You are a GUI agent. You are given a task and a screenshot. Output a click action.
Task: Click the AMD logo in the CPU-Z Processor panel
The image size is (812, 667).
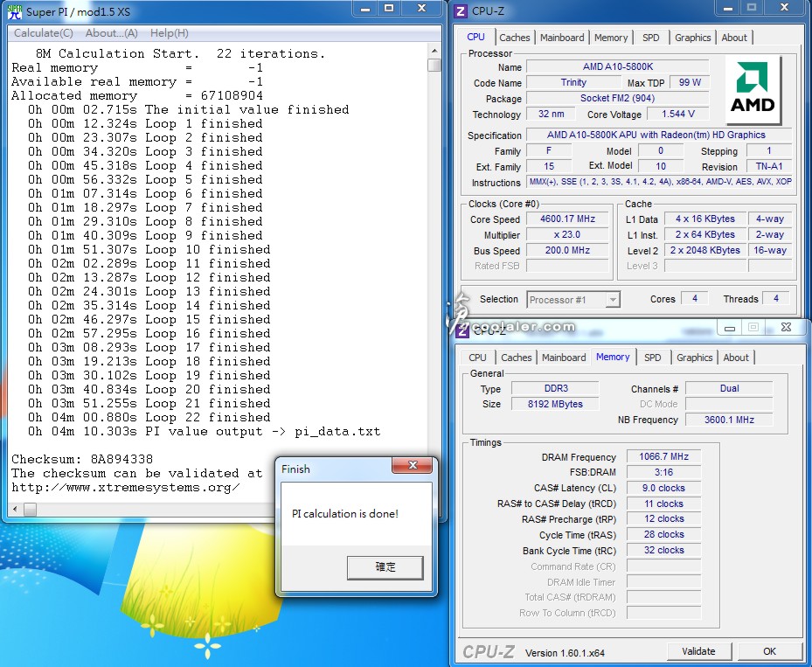(753, 91)
